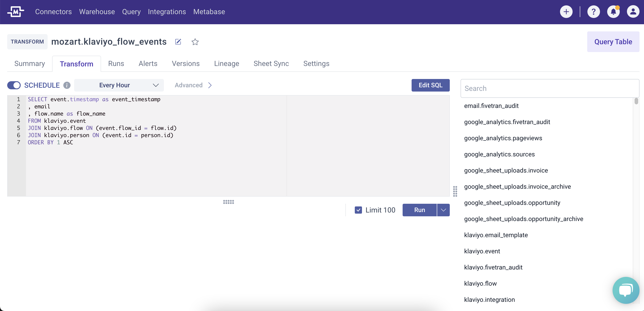Open the user profile icon

tap(633, 12)
